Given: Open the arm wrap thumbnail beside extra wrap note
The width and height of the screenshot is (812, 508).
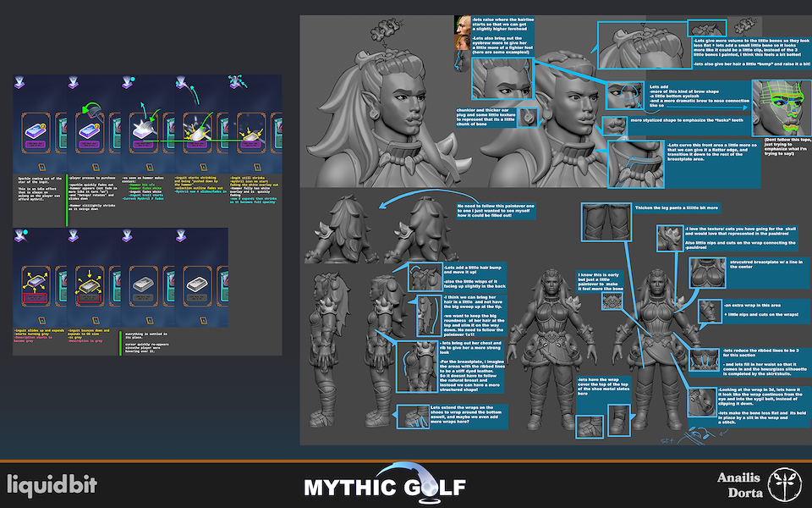Looking at the screenshot, I should pos(710,312).
